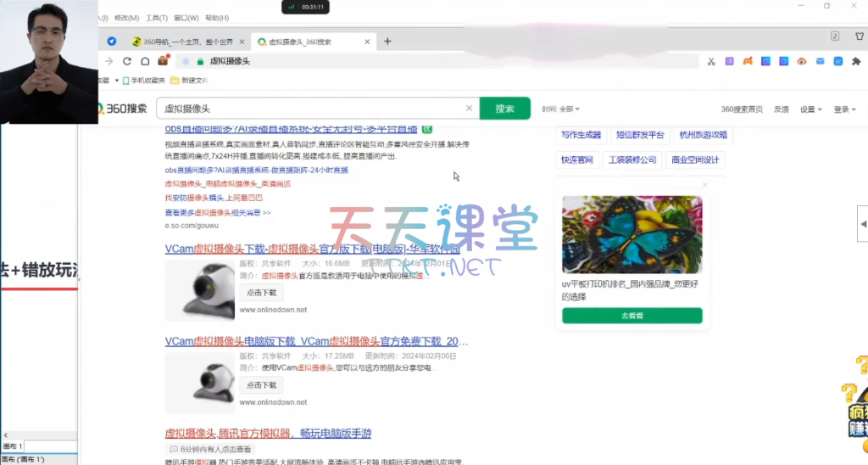Screen dimensions: 868x465
Task: Close the butterfly advertisement
Action: 704,184
